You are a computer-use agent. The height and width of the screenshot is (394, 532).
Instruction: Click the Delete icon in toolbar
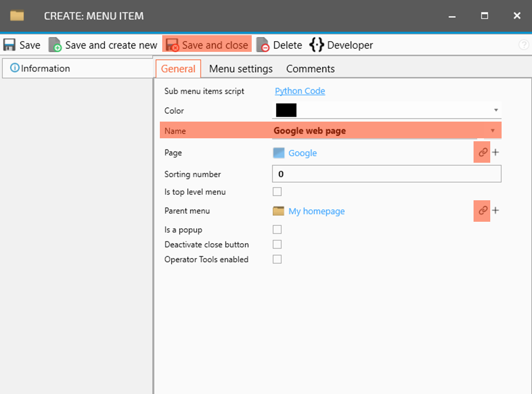pyautogui.click(x=263, y=45)
